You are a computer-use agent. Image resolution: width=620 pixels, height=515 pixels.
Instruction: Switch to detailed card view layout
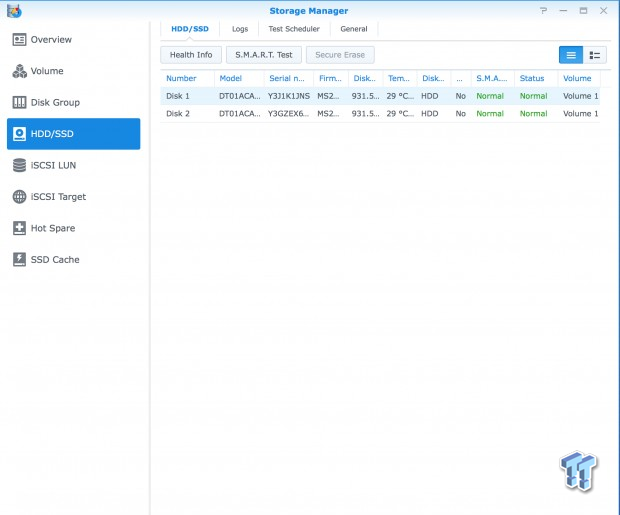click(x=594, y=55)
